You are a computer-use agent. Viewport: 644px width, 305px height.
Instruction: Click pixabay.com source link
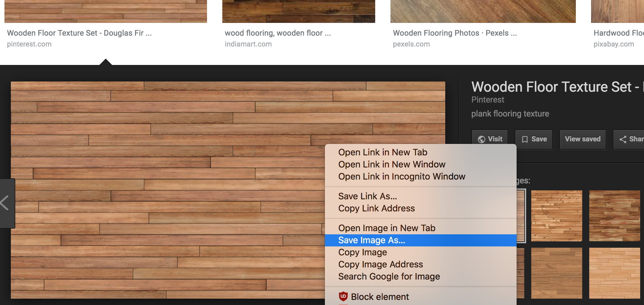pos(614,44)
